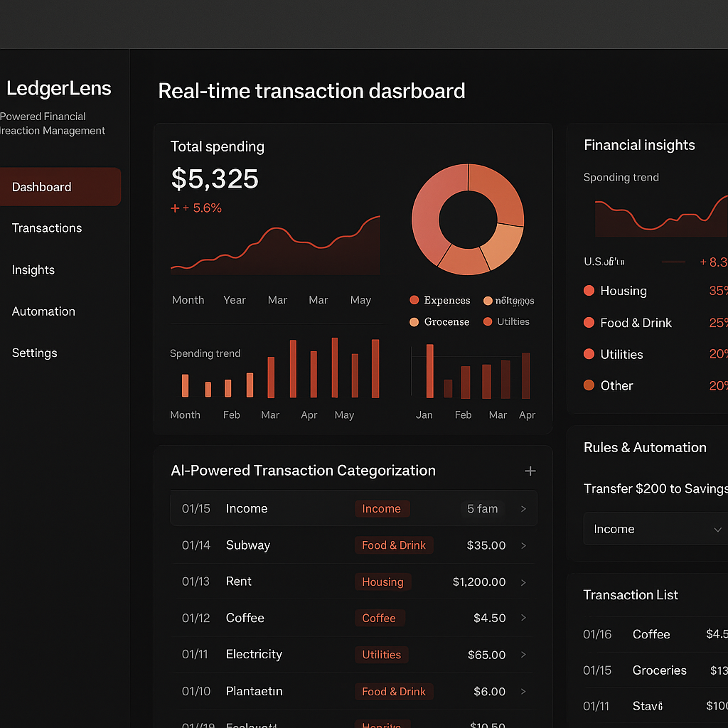Expand the Coffee transaction details
This screenshot has width=728, height=728.
[523, 619]
